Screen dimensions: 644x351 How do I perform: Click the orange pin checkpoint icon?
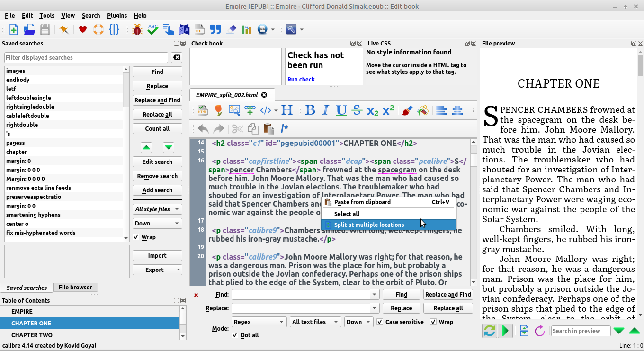(64, 29)
